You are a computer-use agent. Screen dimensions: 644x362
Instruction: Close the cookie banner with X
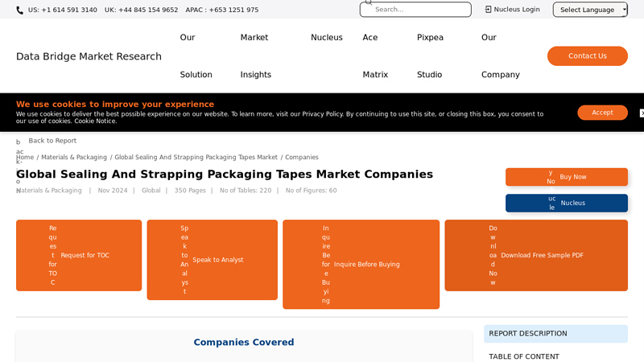642,113
